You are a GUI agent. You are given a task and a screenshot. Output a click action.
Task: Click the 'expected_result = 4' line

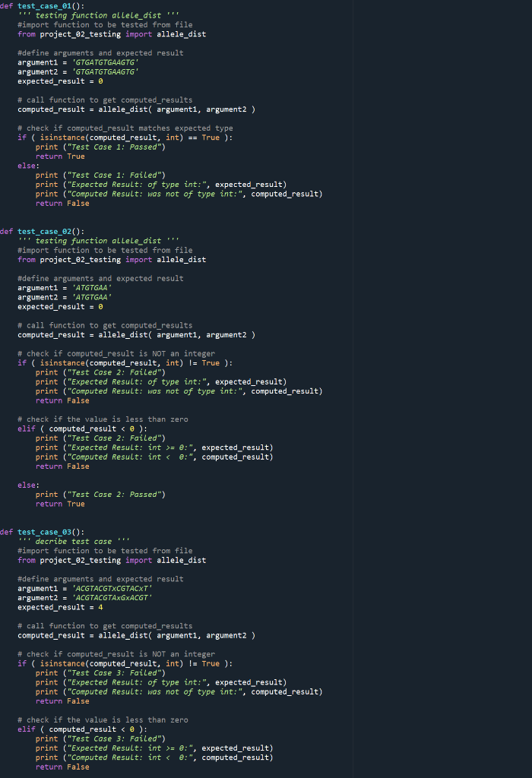click(x=60, y=607)
